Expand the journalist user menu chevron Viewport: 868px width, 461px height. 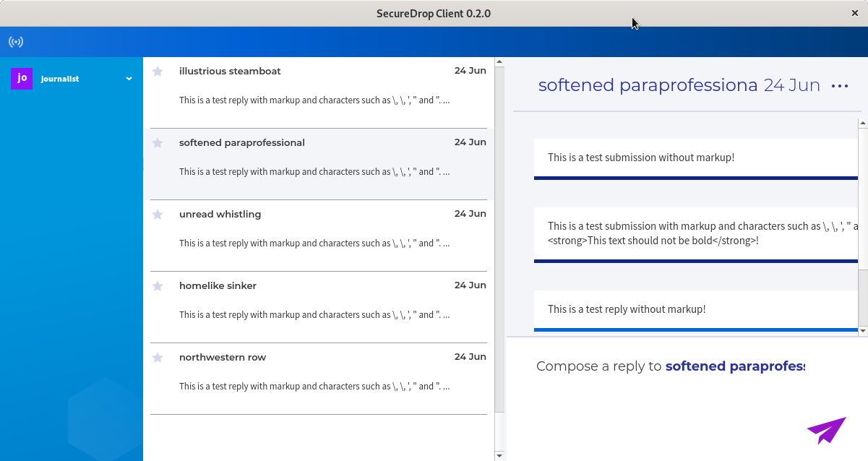129,79
